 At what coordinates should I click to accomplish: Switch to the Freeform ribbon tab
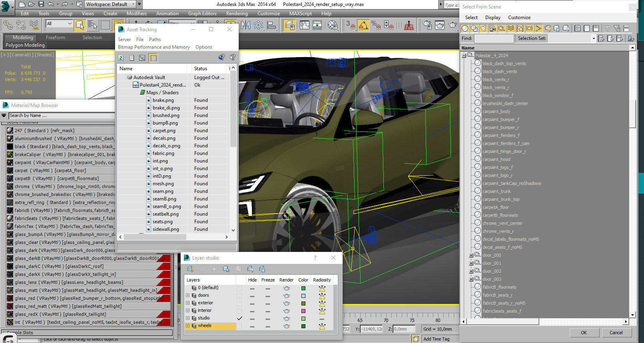point(55,38)
